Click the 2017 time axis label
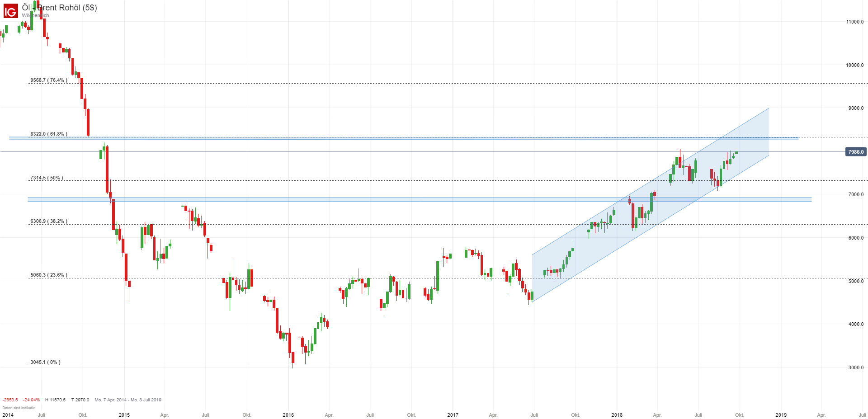868x419 pixels. pyautogui.click(x=453, y=415)
